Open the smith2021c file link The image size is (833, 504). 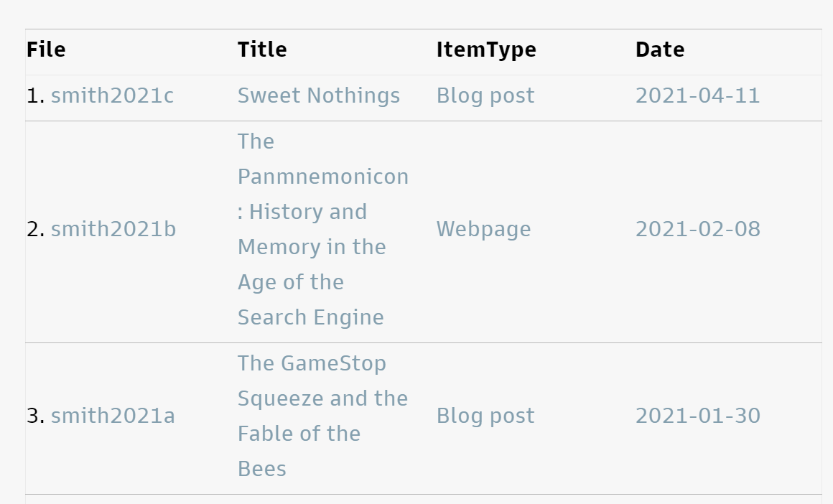[x=112, y=96]
